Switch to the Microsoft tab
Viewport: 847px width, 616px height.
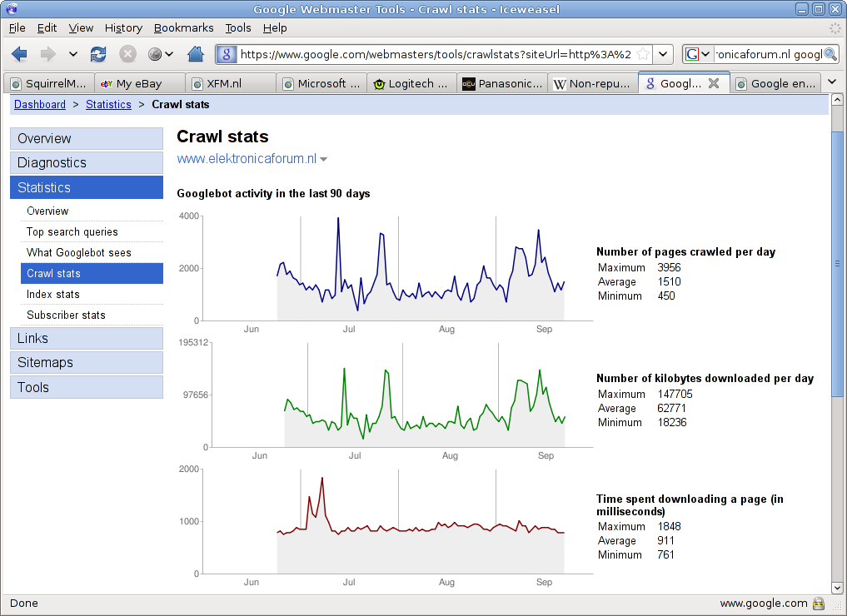(321, 84)
